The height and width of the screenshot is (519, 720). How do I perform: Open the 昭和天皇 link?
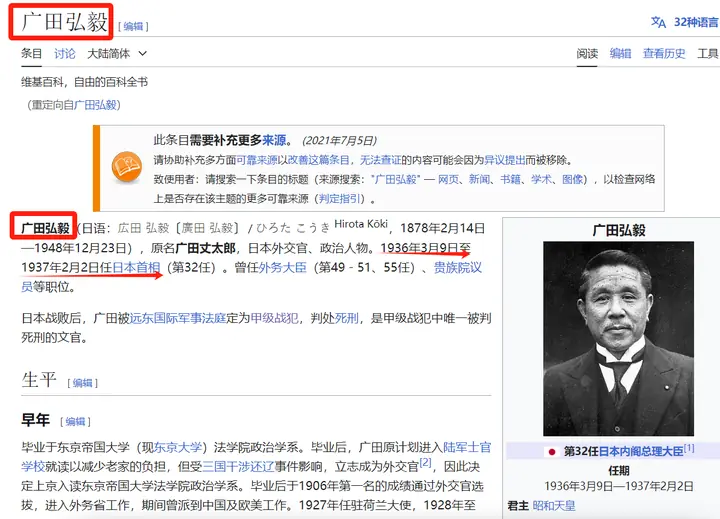pyautogui.click(x=554, y=506)
